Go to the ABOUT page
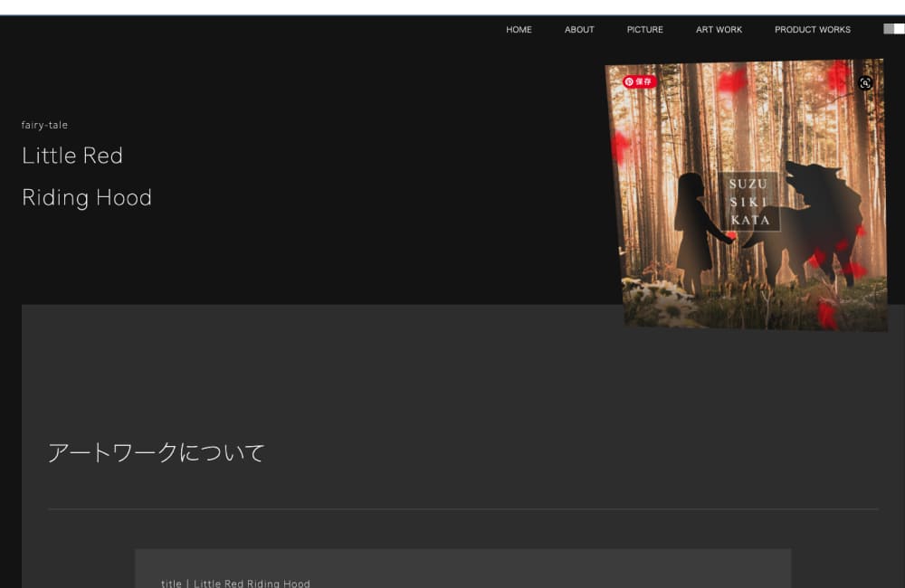 [579, 30]
